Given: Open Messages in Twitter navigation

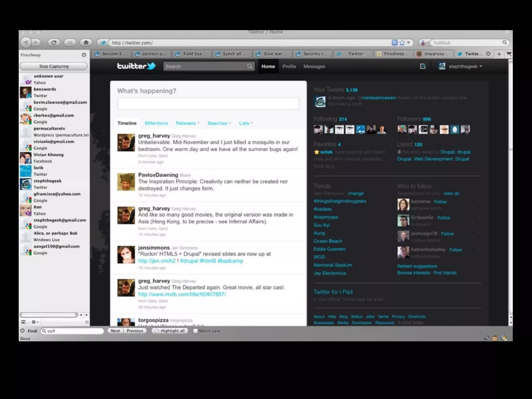Looking at the screenshot, I should pos(314,66).
